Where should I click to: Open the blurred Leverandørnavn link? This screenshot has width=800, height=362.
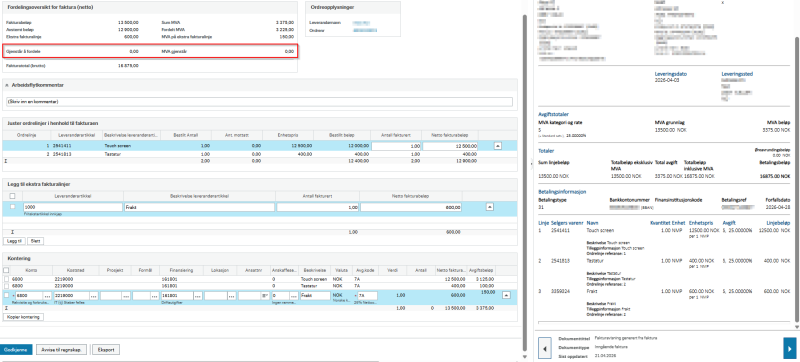coord(361,23)
